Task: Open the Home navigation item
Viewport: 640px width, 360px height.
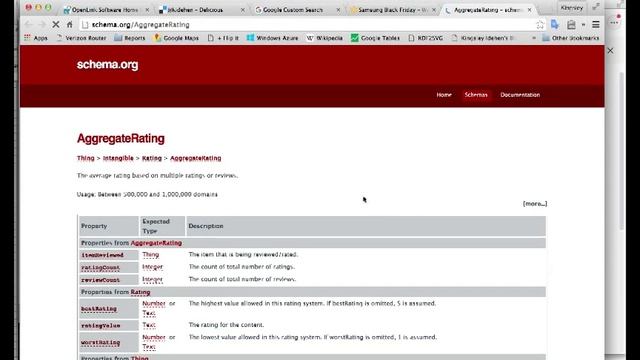Action: [x=444, y=95]
